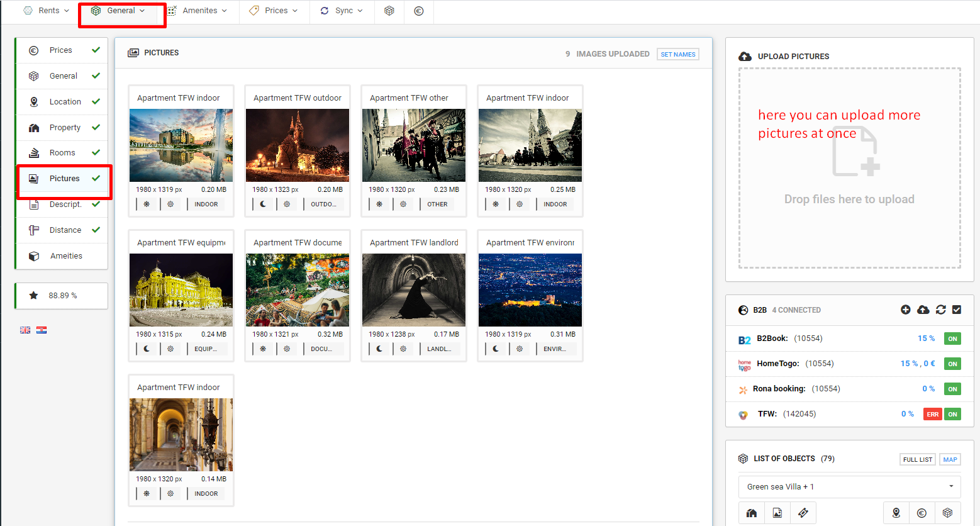Expand the Rents dropdown menu
The height and width of the screenshot is (526, 980).
46,11
